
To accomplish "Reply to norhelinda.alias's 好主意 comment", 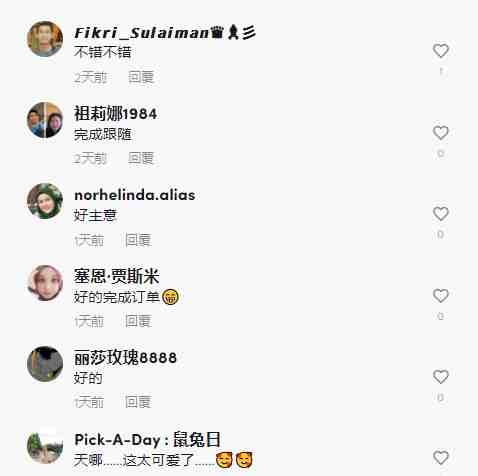I will coord(138,240).
